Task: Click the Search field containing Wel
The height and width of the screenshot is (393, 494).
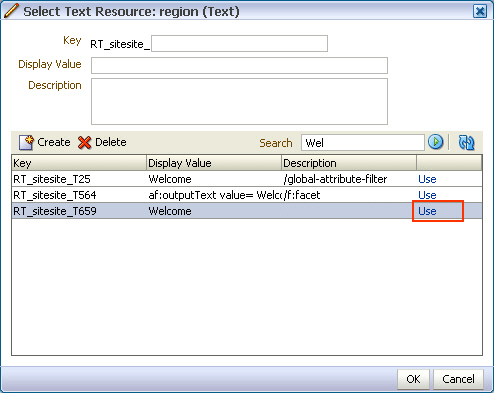Action: pyautogui.click(x=363, y=143)
